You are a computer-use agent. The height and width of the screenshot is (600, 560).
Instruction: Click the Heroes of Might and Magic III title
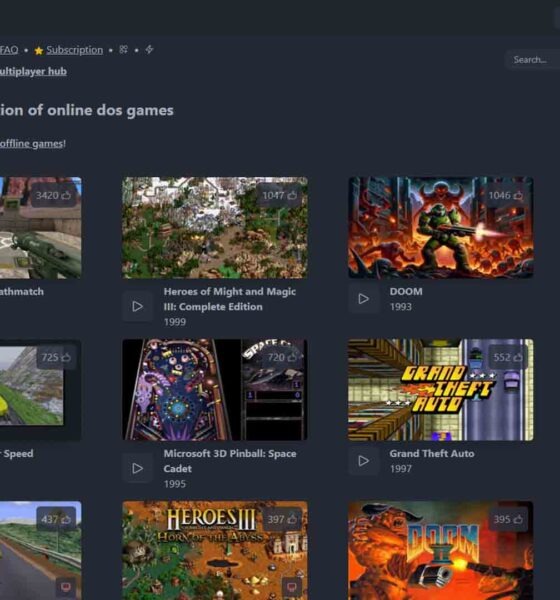pos(230,299)
